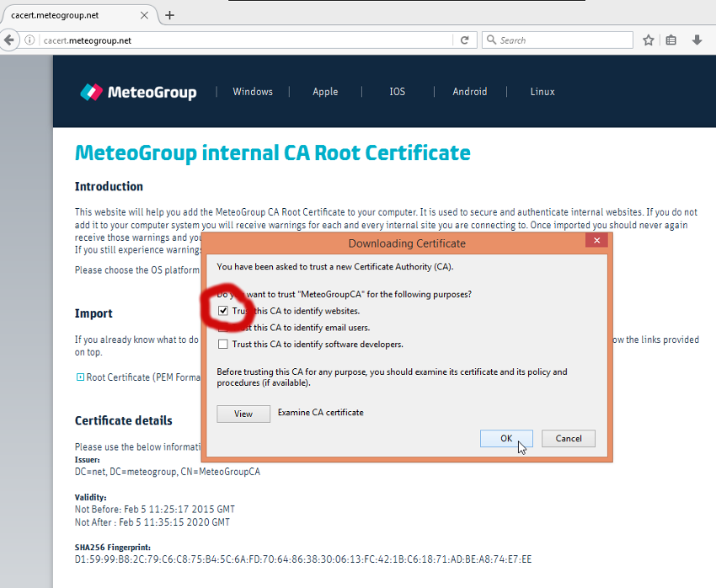Screen dimensions: 716x588
Task: Confirm the dialog with OK button
Action: tap(506, 438)
